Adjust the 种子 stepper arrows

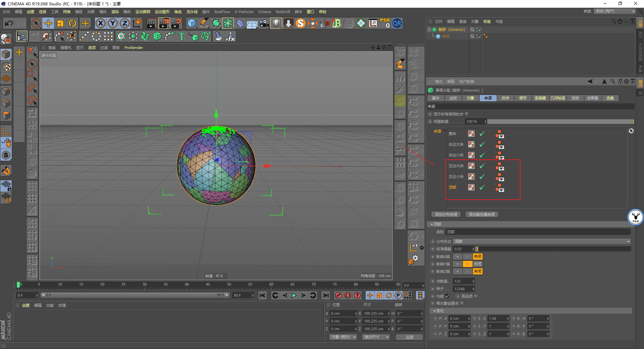click(473, 289)
